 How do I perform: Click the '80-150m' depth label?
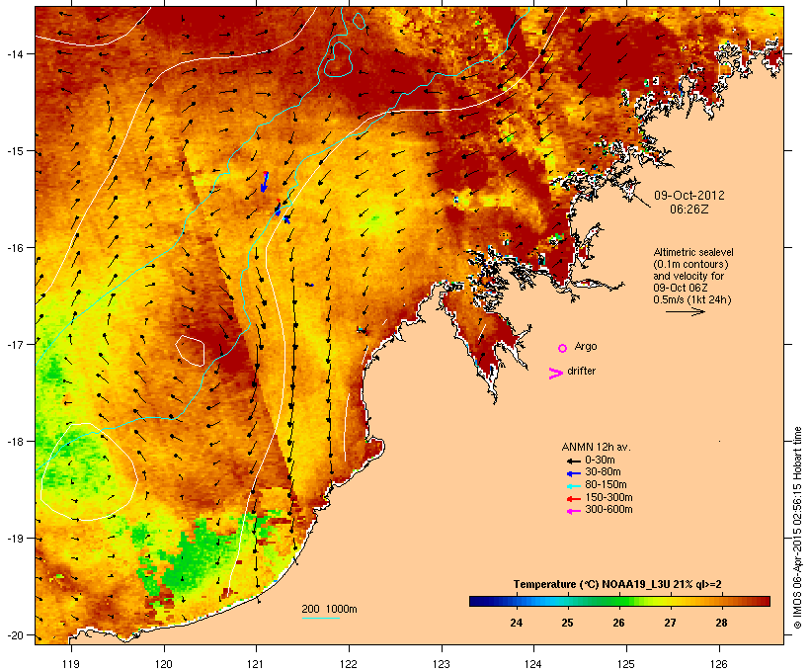click(x=606, y=485)
